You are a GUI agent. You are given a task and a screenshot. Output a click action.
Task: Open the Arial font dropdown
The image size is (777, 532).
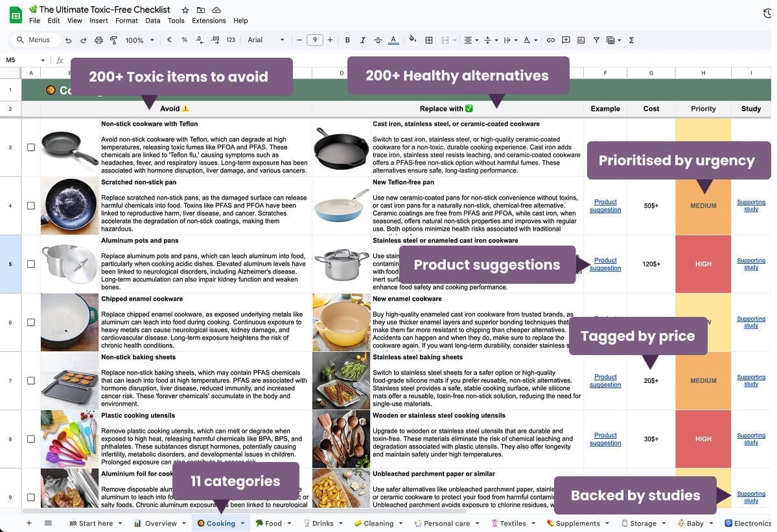coord(266,40)
